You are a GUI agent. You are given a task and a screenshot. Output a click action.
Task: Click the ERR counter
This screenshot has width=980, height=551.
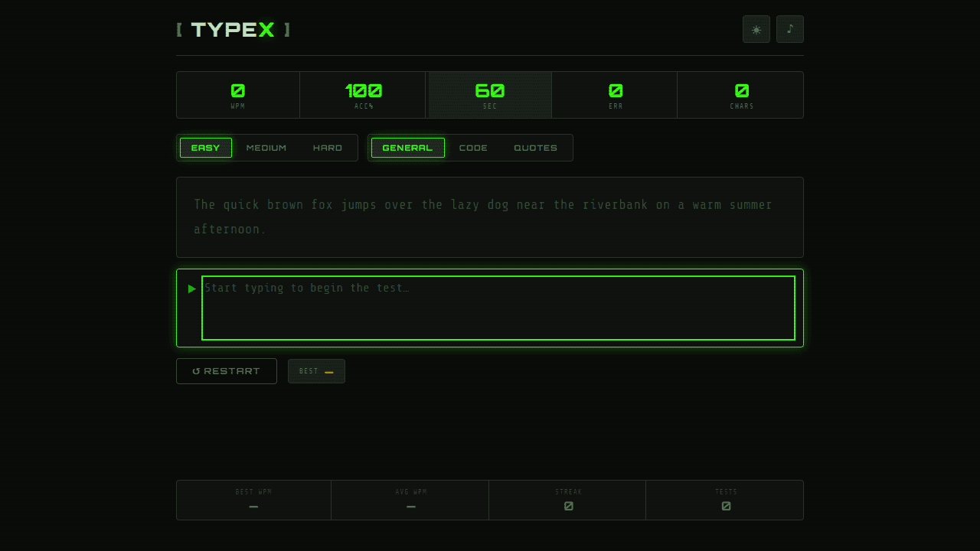(x=616, y=95)
